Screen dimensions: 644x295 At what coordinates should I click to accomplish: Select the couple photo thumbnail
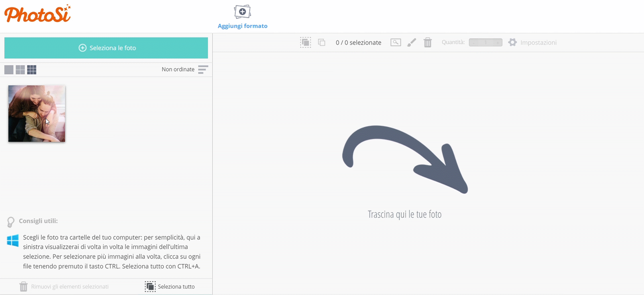click(37, 114)
